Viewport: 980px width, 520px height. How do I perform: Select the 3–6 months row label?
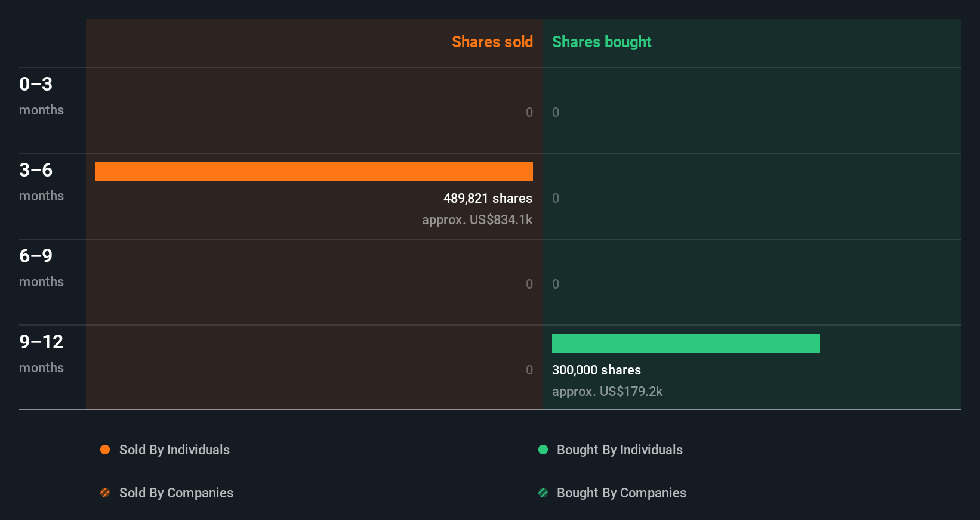pyautogui.click(x=41, y=182)
